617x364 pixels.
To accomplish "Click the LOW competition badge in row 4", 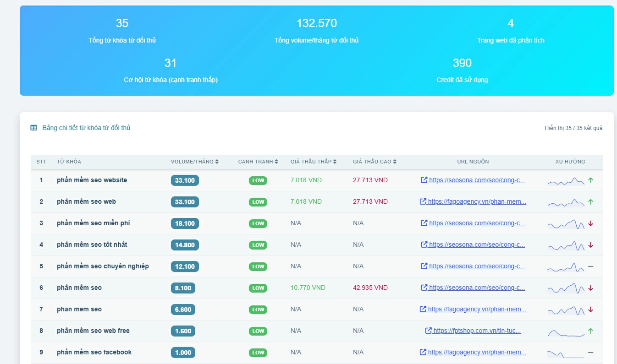I will [x=258, y=245].
